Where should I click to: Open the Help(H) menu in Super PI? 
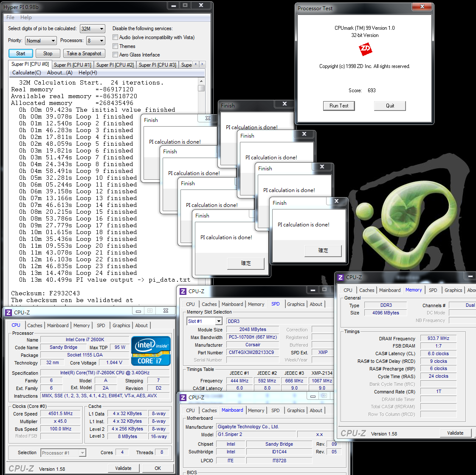coord(88,73)
